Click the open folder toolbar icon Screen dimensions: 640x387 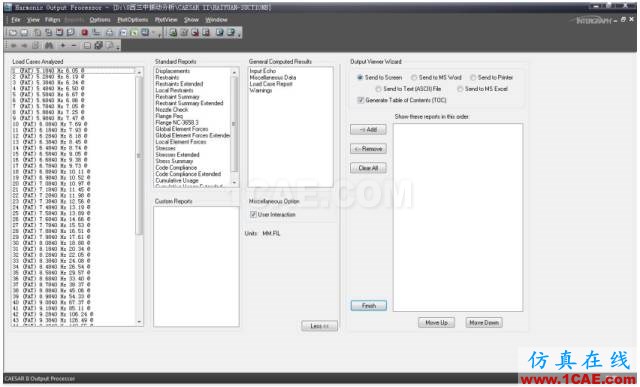13,32
